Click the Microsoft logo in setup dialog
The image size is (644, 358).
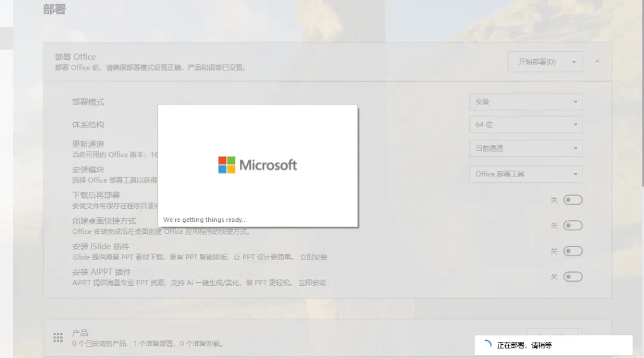pos(258,165)
